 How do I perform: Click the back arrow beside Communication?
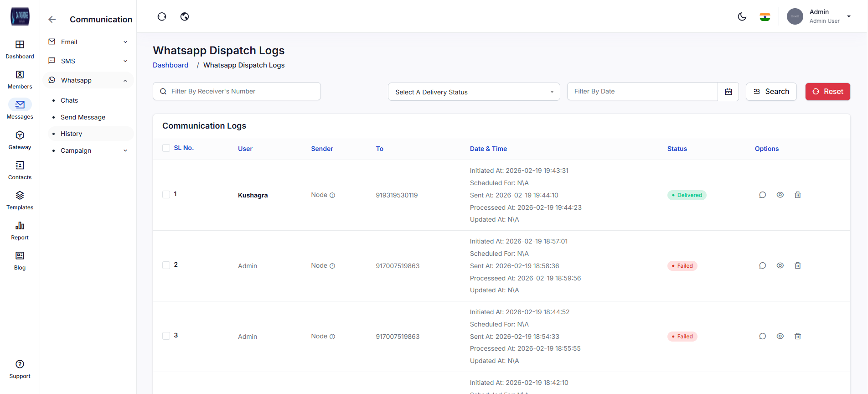52,20
